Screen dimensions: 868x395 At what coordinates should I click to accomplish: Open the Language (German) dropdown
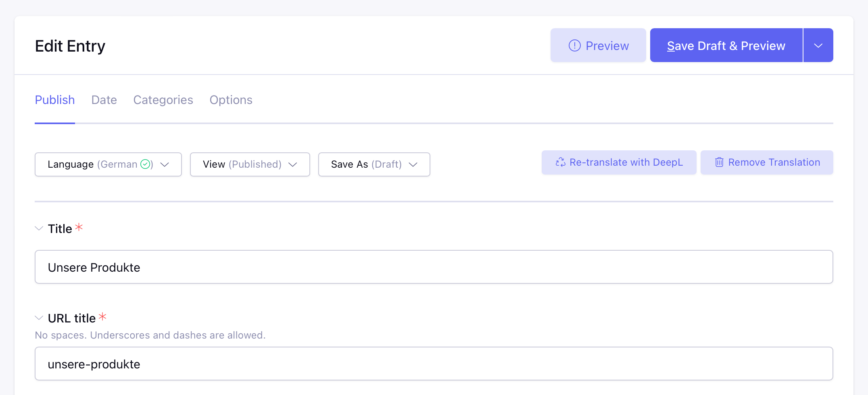108,164
